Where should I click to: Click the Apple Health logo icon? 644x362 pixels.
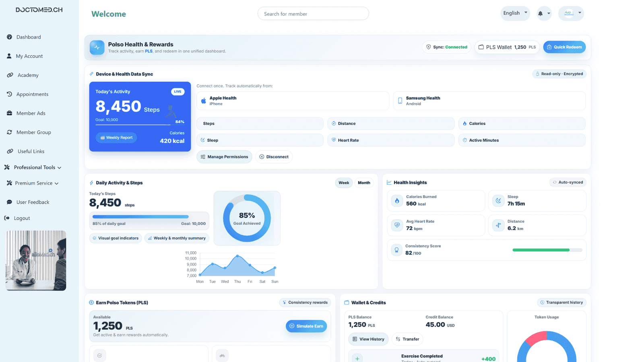tap(204, 101)
